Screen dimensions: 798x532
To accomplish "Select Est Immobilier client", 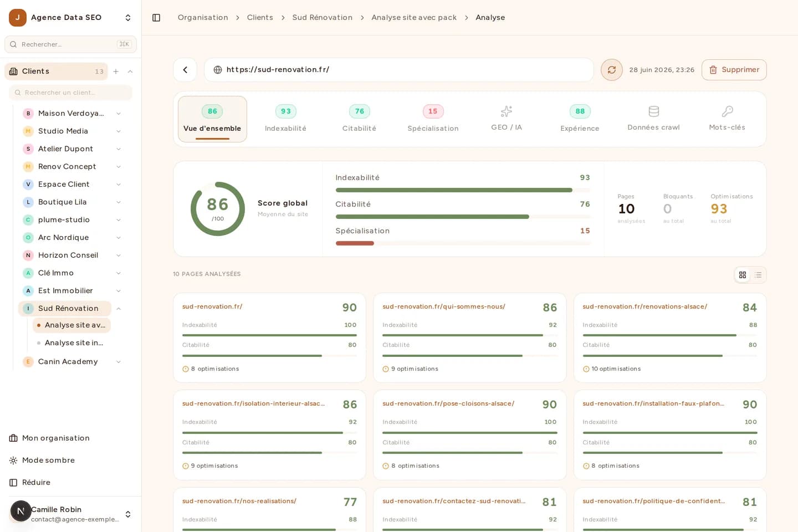I will coord(65,291).
